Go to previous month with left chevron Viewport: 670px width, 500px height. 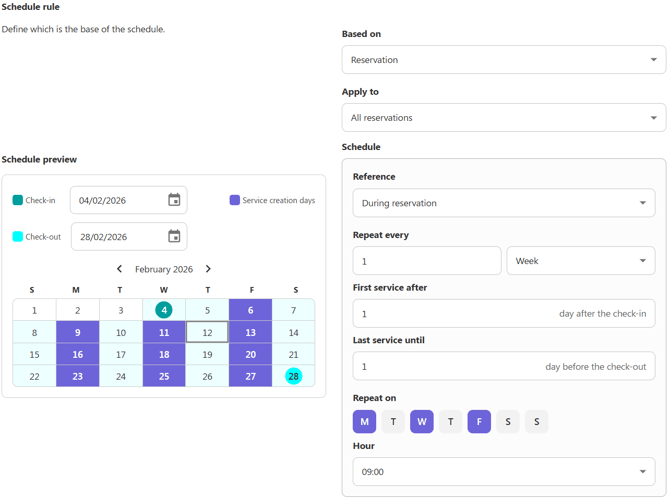[x=120, y=269]
